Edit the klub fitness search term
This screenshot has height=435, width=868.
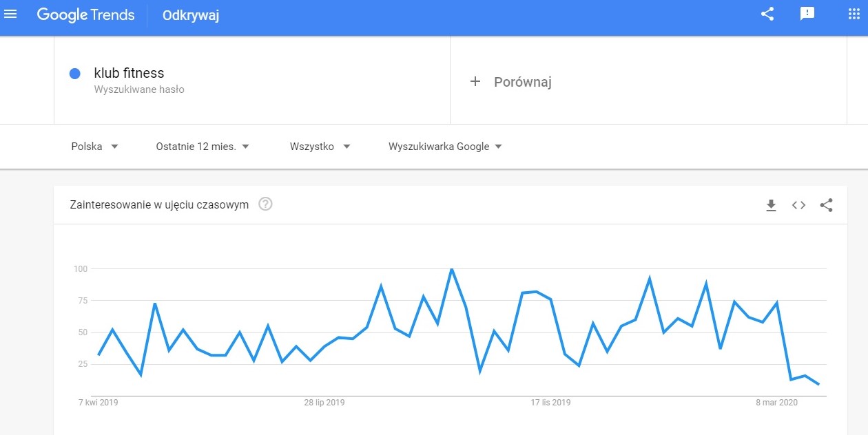129,73
